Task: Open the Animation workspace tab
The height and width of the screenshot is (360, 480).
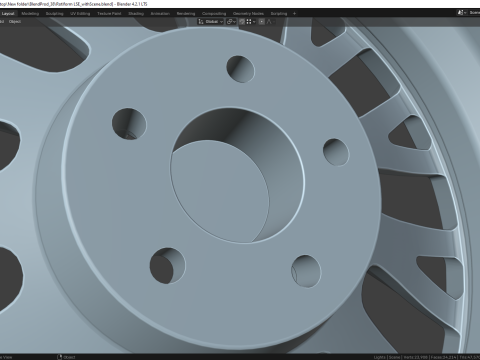Action: tap(160, 13)
